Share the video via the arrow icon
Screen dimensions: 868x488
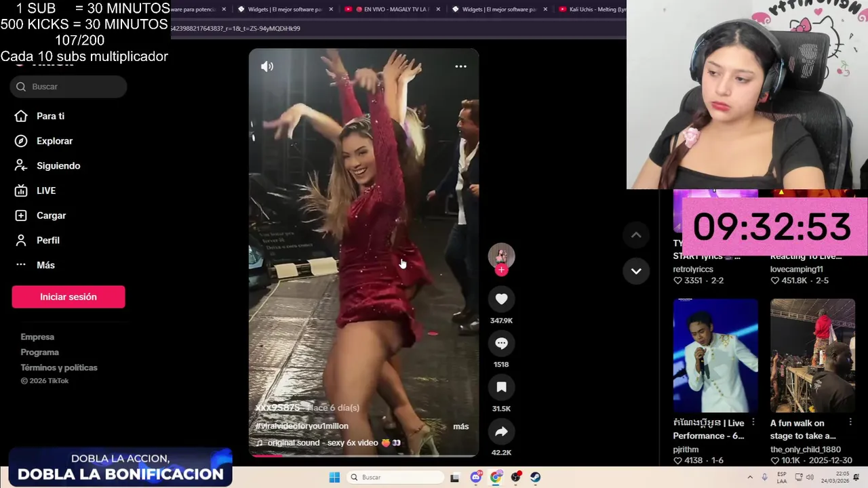click(x=501, y=431)
